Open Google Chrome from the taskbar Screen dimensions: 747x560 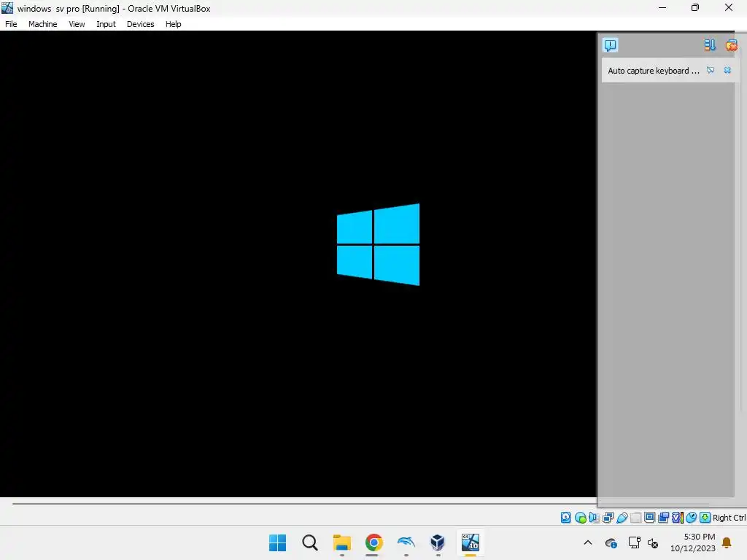374,542
